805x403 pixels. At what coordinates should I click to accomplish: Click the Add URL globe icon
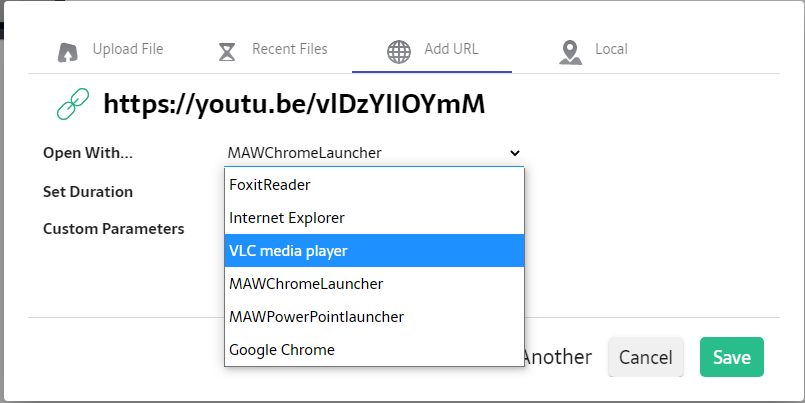coord(399,51)
